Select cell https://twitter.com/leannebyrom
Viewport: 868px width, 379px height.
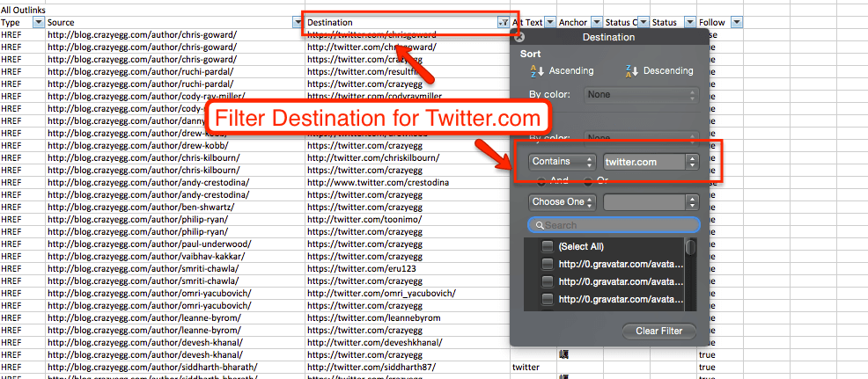pyautogui.click(x=408, y=317)
